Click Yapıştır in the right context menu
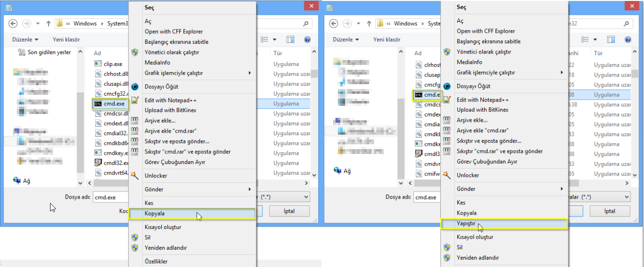 tap(503, 224)
